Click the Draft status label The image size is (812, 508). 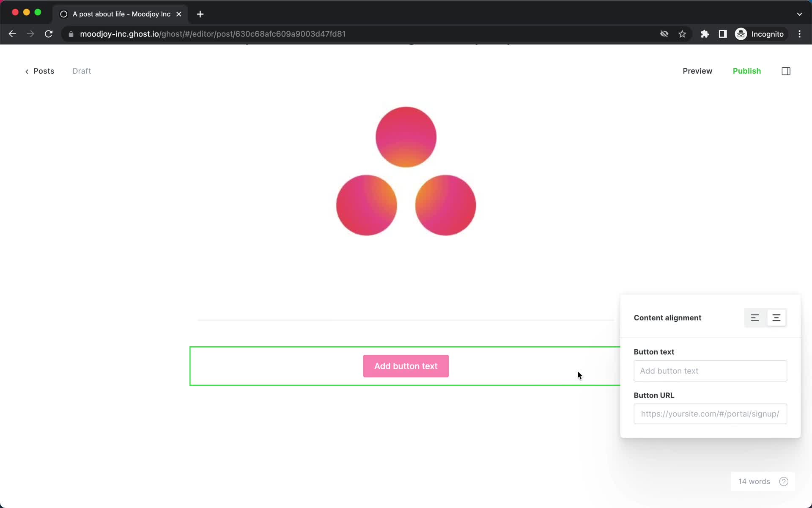tap(81, 71)
